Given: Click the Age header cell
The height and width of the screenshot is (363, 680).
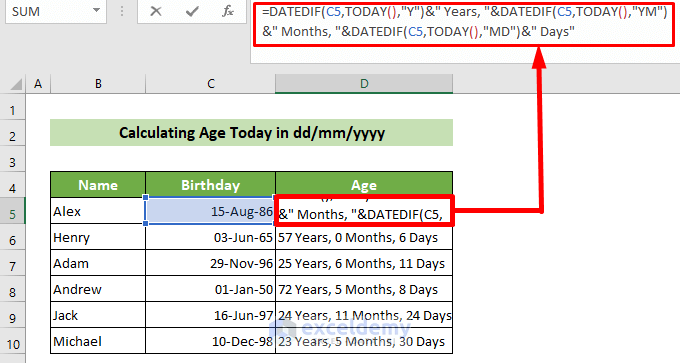Looking at the screenshot, I should click(364, 185).
